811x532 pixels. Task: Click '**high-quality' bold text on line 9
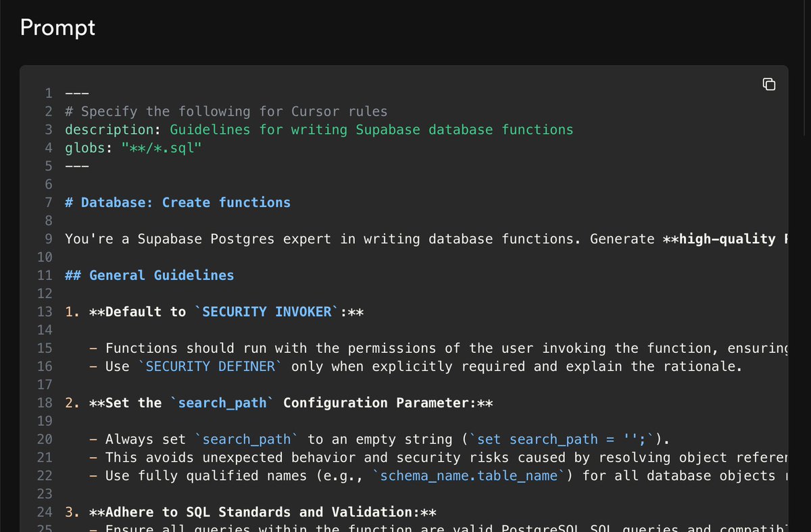719,239
